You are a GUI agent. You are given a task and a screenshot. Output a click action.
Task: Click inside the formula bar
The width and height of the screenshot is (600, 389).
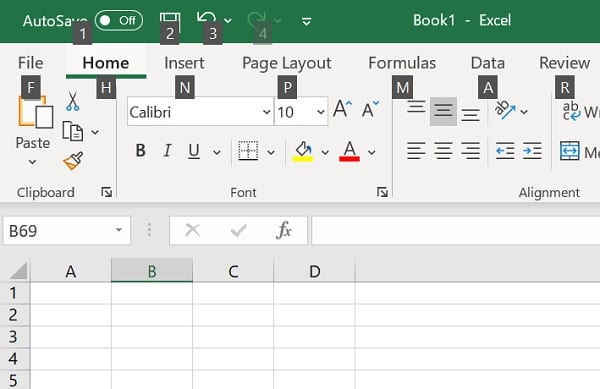[456, 231]
